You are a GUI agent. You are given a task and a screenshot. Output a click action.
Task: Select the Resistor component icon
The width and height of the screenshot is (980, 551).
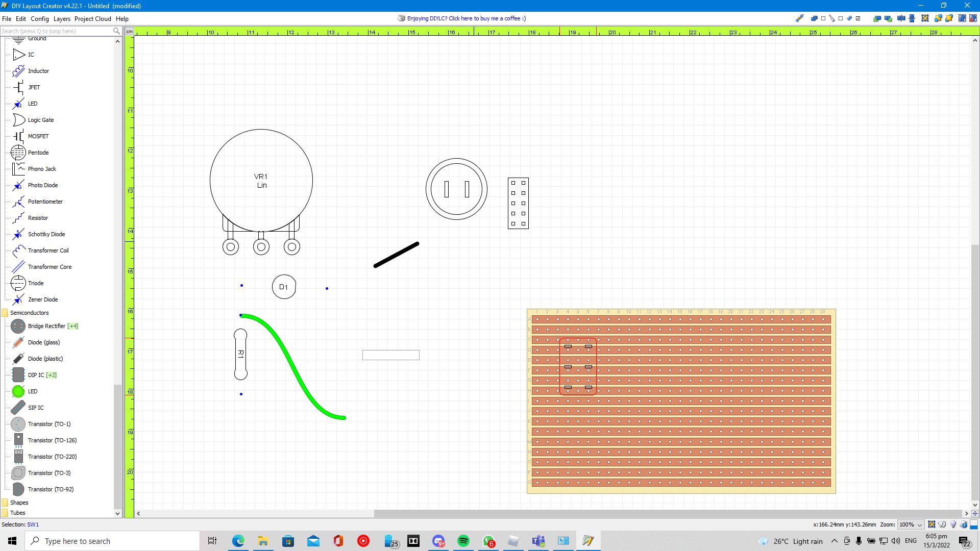(38, 218)
